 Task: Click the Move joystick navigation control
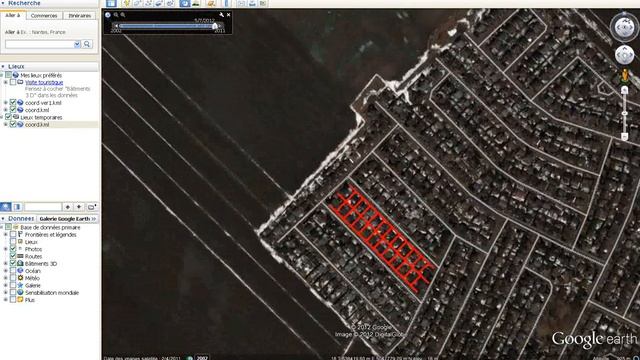pyautogui.click(x=624, y=55)
